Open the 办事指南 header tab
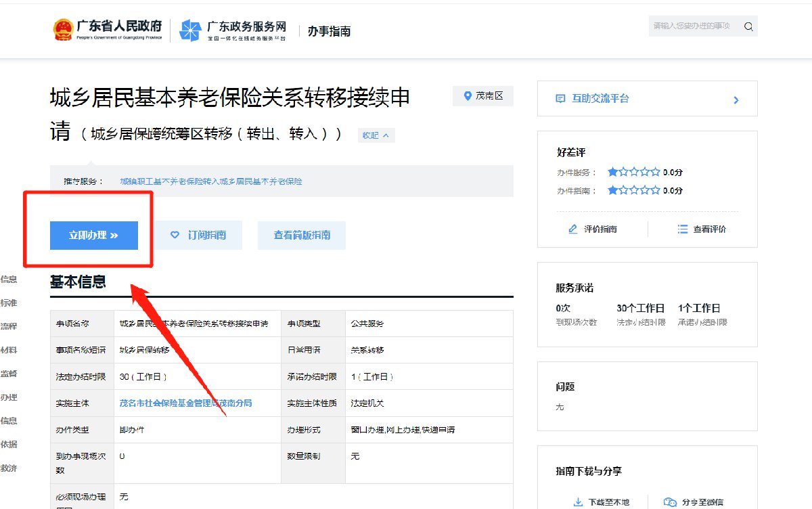This screenshot has width=812, height=509. pos(329,31)
